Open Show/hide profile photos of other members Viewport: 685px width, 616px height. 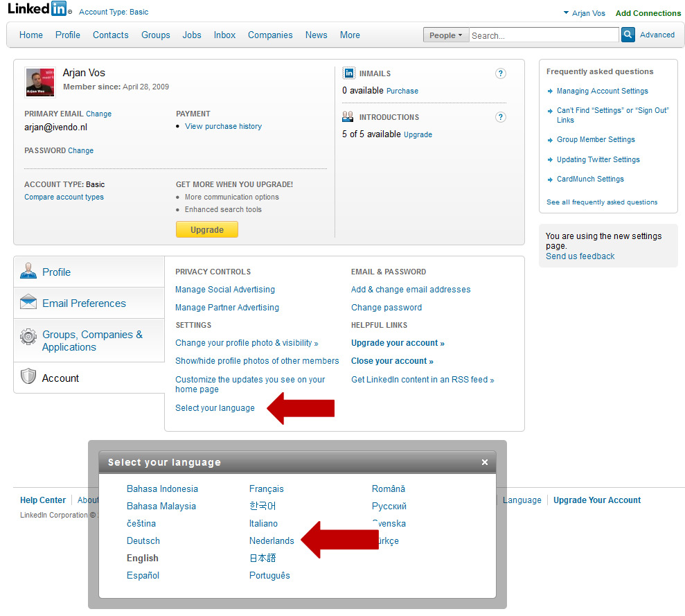click(257, 361)
